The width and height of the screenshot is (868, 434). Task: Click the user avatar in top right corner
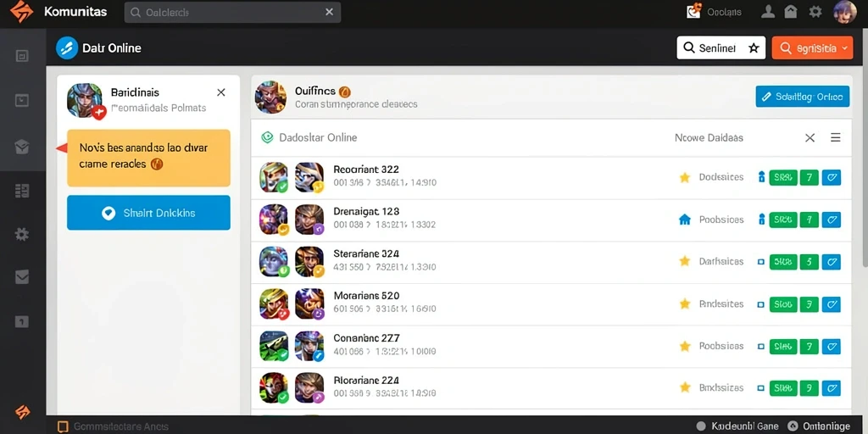tap(845, 12)
